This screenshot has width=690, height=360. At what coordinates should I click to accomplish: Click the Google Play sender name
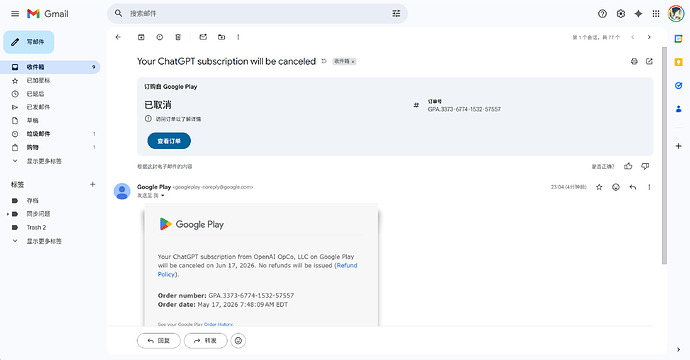tap(154, 187)
